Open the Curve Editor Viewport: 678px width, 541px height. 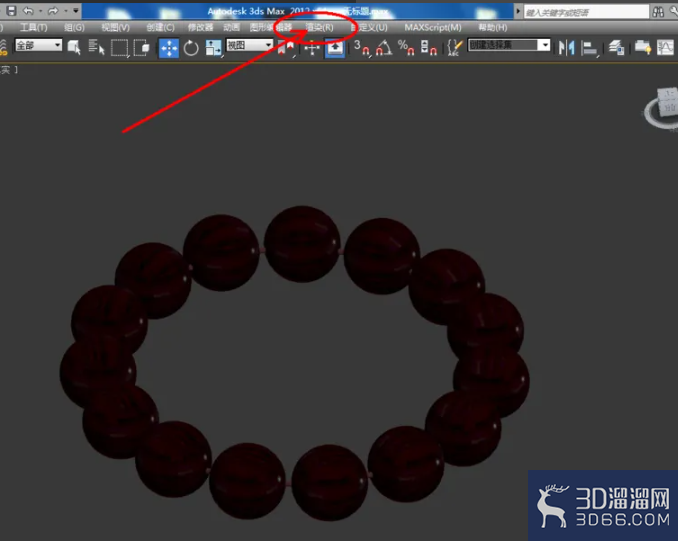coord(665,48)
